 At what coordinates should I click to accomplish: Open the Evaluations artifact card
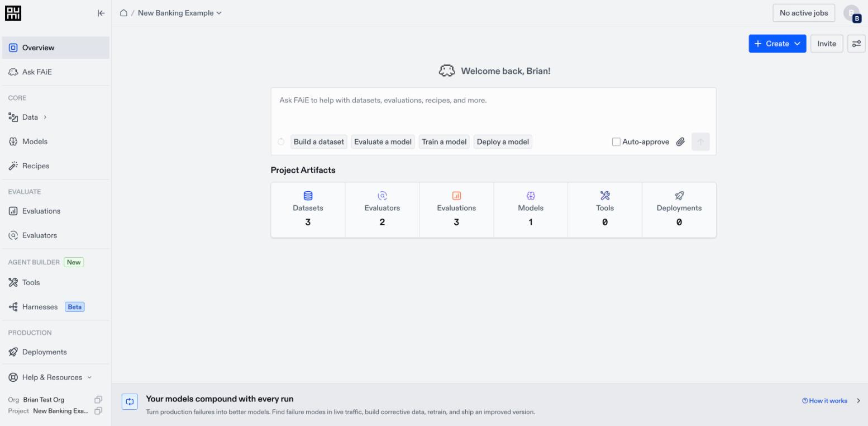[x=456, y=210]
